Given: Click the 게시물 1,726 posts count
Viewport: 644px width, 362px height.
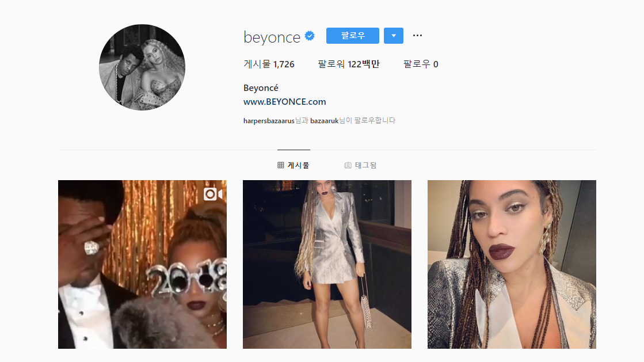Looking at the screenshot, I should tap(269, 64).
